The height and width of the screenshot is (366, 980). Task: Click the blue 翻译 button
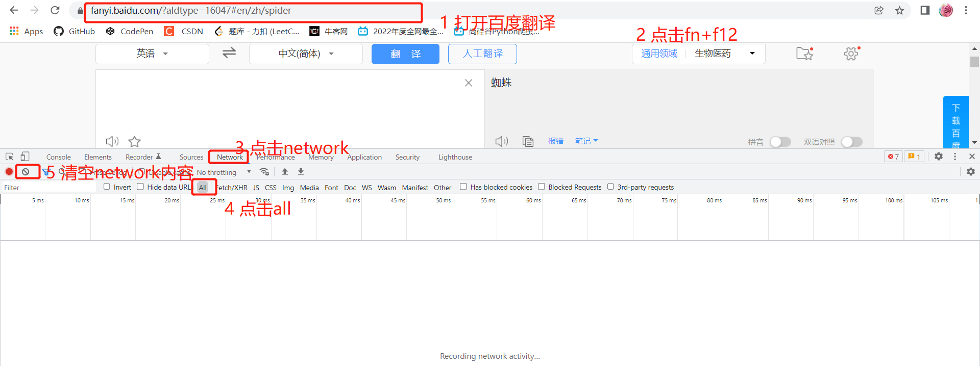405,54
